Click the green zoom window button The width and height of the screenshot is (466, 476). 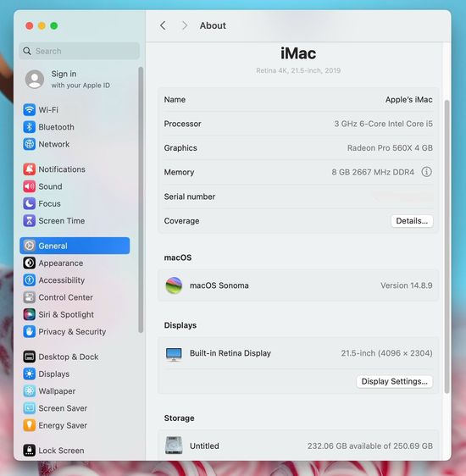click(x=54, y=25)
